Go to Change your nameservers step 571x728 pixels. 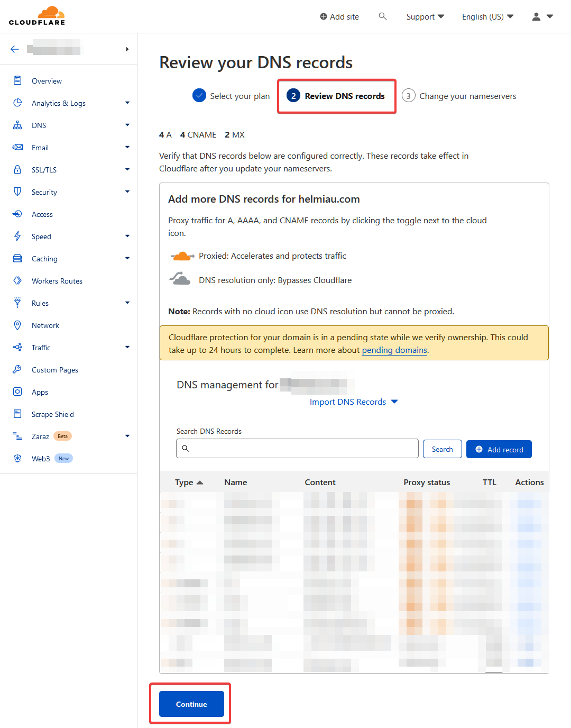pyautogui.click(x=459, y=96)
